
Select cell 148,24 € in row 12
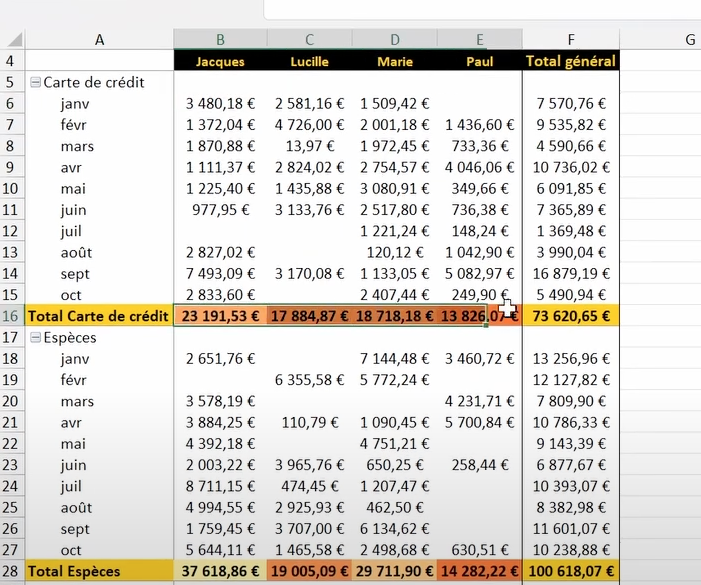480,231
